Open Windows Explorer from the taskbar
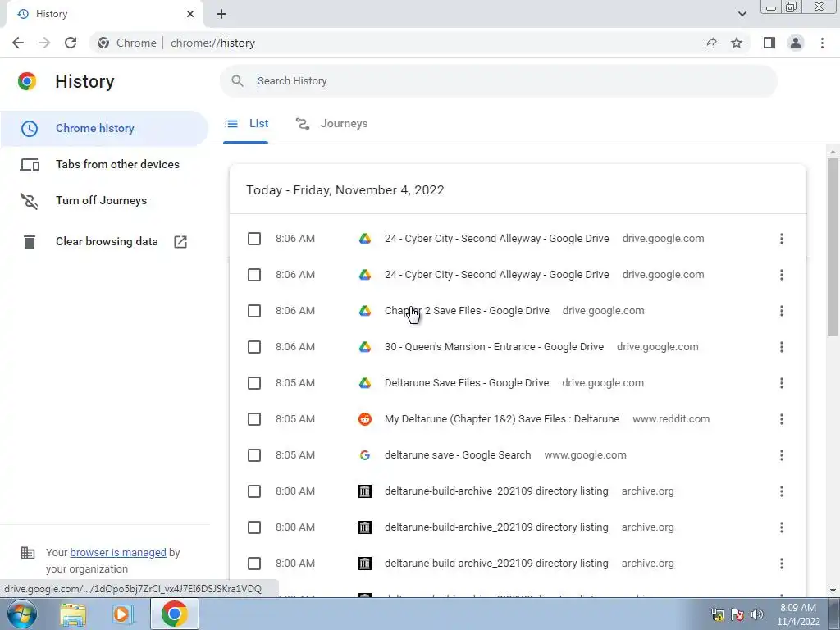 (x=73, y=614)
